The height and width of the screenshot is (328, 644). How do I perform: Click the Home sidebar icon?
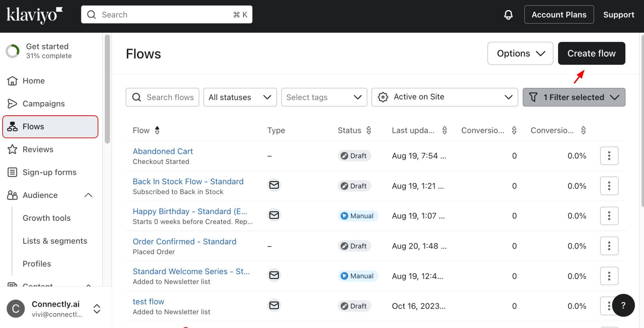click(12, 81)
